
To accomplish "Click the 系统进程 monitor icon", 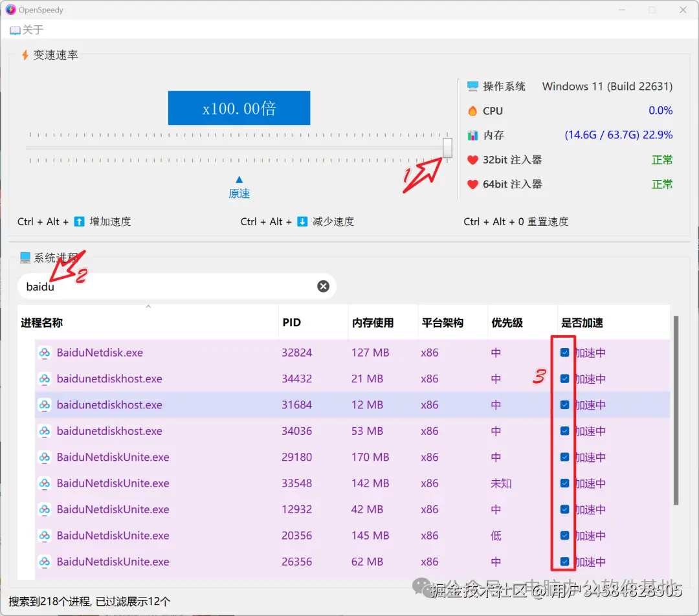I will click(x=25, y=257).
